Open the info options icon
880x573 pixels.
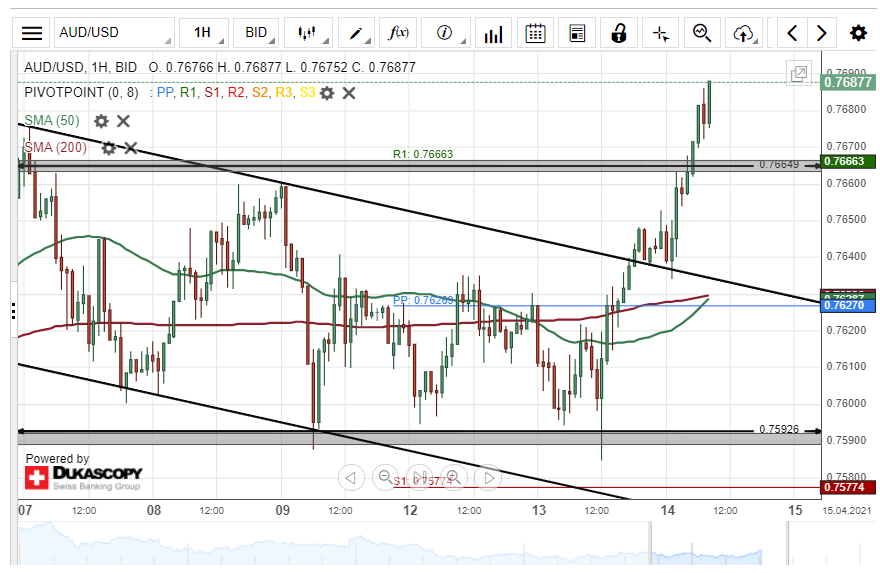point(446,33)
